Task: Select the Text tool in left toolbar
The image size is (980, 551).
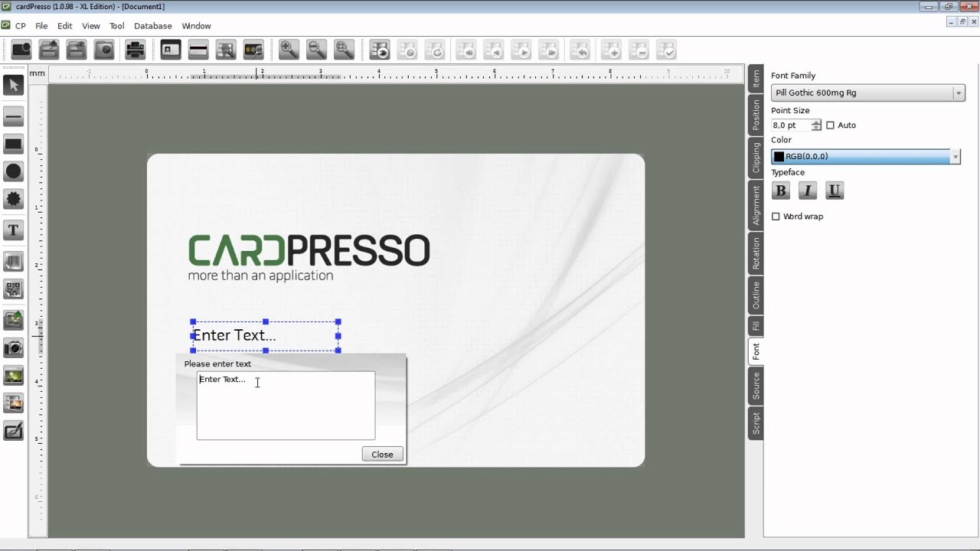Action: click(14, 230)
